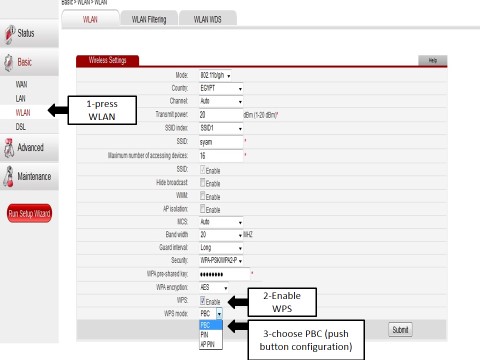This screenshot has width=480, height=360.
Task: Open the SSID index dropdown
Action: (x=221, y=128)
